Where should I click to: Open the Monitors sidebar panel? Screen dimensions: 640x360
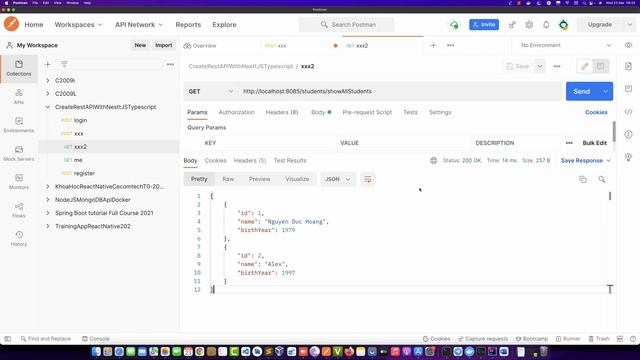[x=19, y=182]
